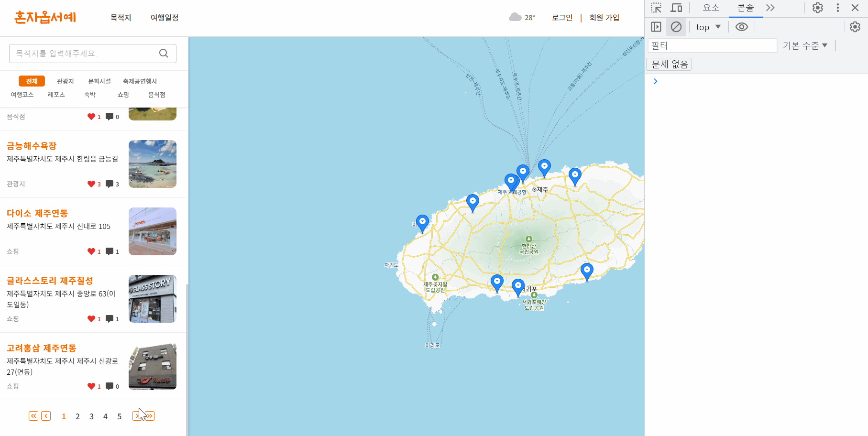Open the 고려홍삼 제주연동 listing title
Image resolution: width=868 pixels, height=436 pixels.
click(x=42, y=348)
